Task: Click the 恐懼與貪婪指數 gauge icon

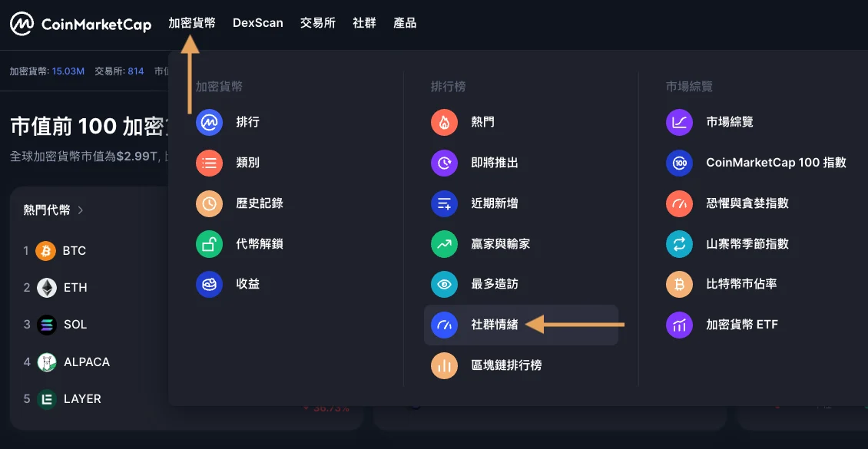Action: [x=679, y=203]
